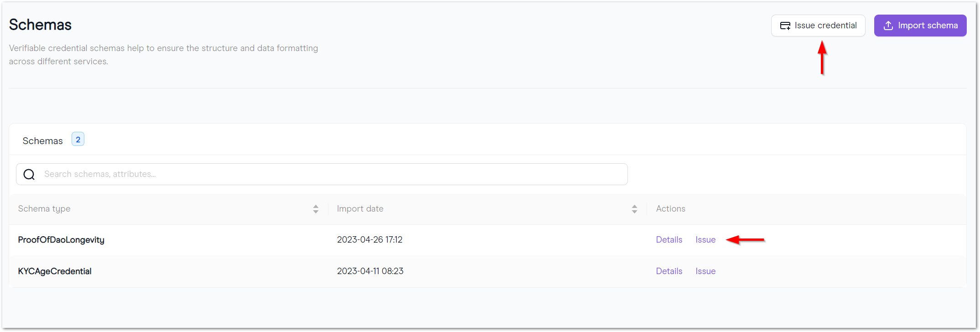Click the Import date column header
The width and height of the screenshot is (980, 332).
click(360, 209)
